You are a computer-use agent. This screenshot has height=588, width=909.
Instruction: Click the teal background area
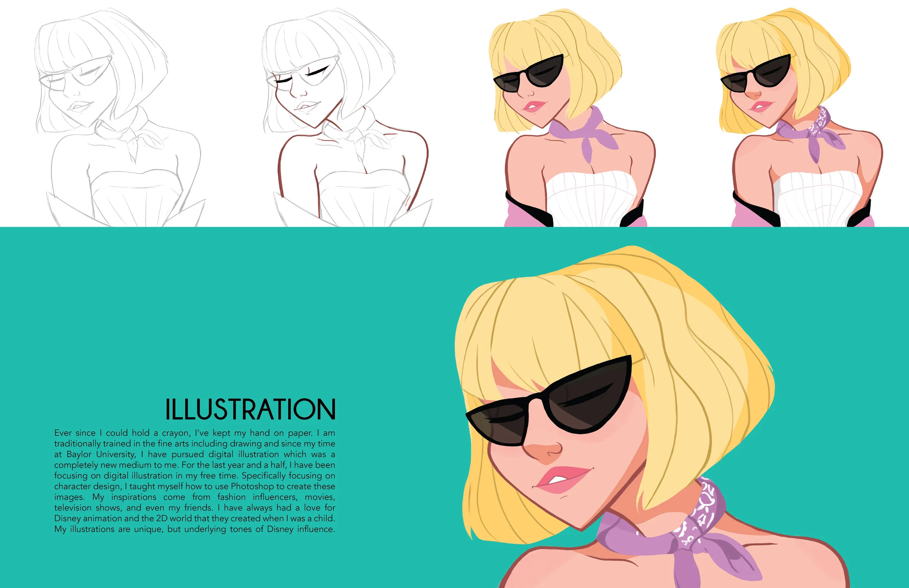click(x=191, y=306)
